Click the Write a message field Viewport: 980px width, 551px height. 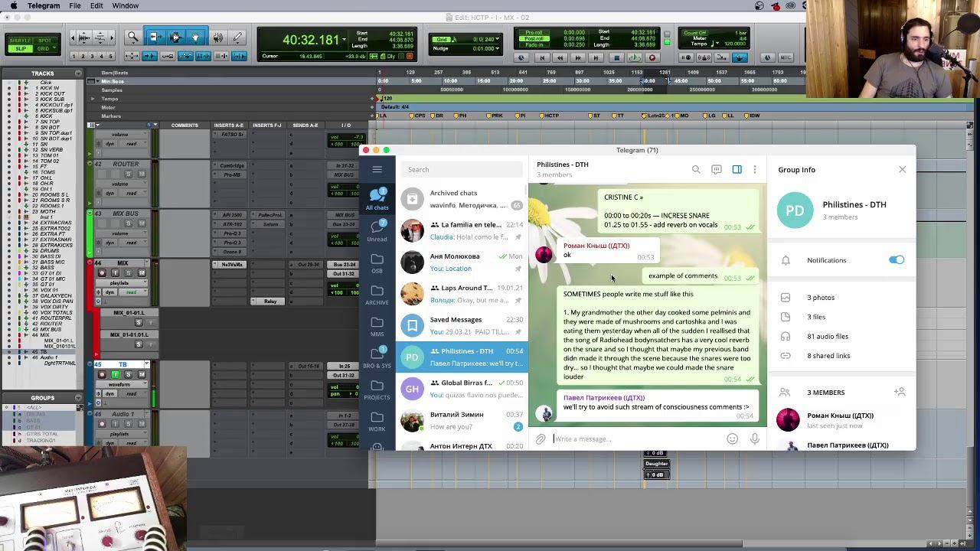[637, 439]
